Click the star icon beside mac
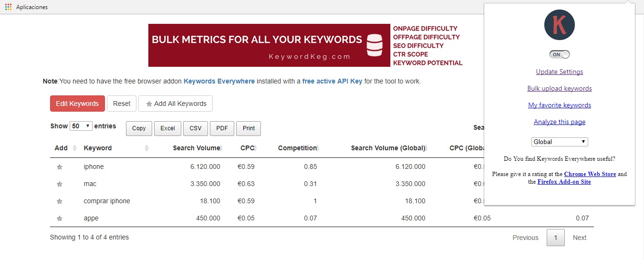The height and width of the screenshot is (260, 644). click(60, 184)
